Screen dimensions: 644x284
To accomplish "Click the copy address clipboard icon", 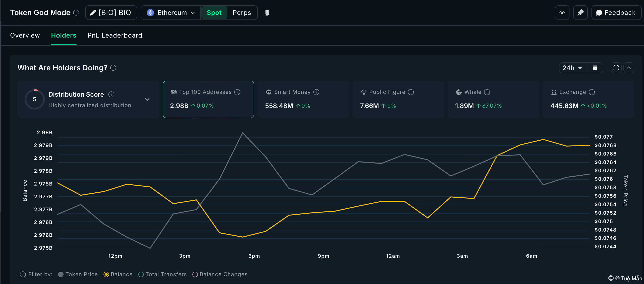I will click(x=267, y=13).
